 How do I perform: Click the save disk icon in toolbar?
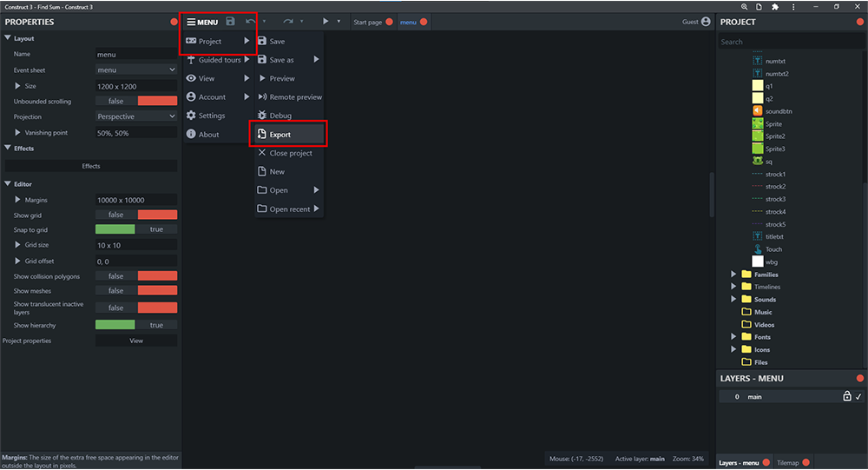[x=230, y=22]
